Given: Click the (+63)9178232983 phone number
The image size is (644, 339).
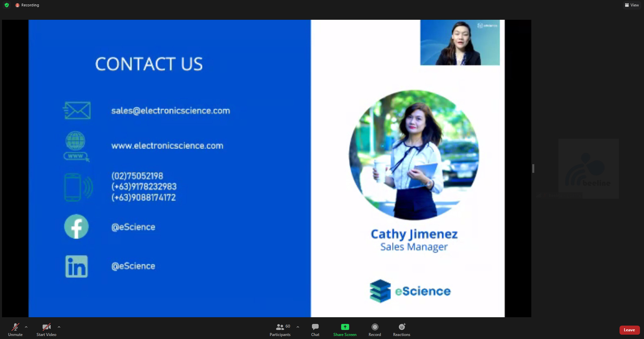Looking at the screenshot, I should [x=144, y=186].
